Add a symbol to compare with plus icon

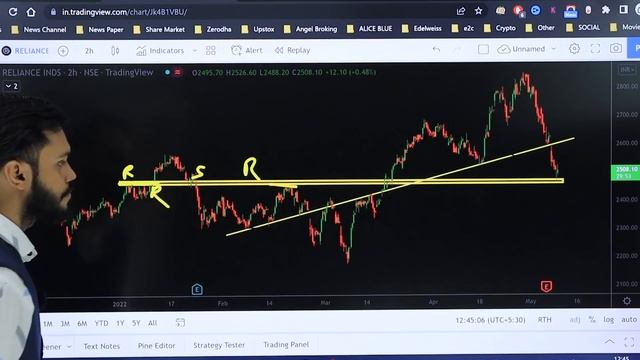click(x=63, y=51)
